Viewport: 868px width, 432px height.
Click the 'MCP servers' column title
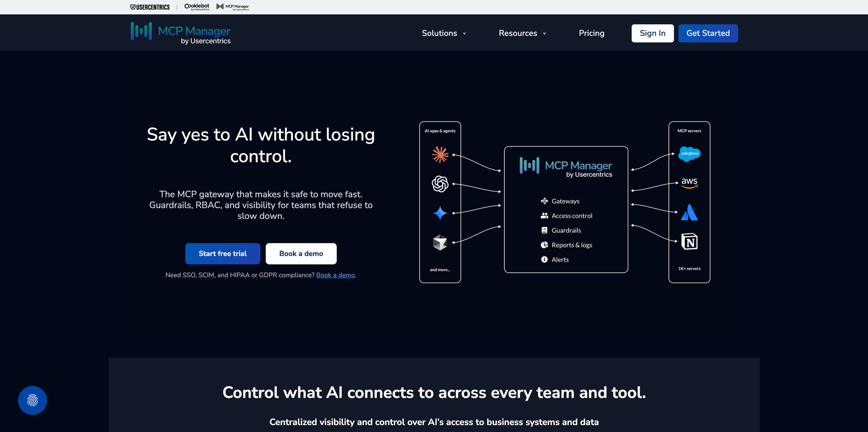[690, 131]
